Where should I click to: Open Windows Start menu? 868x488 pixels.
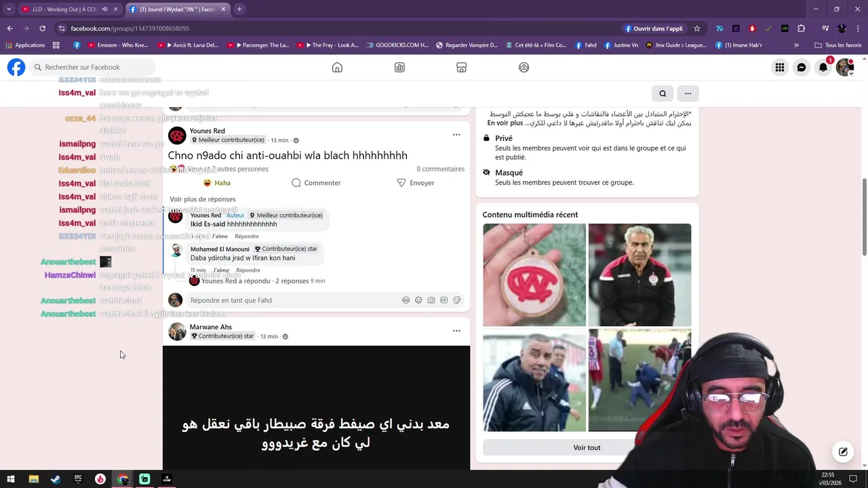pyautogui.click(x=10, y=479)
